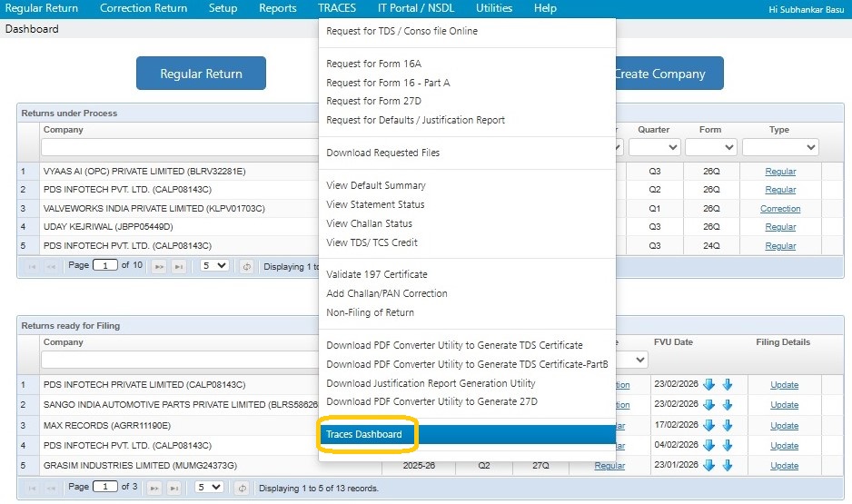Jump to last page in Returns ready for Filing
The image size is (852, 504).
coord(174,488)
